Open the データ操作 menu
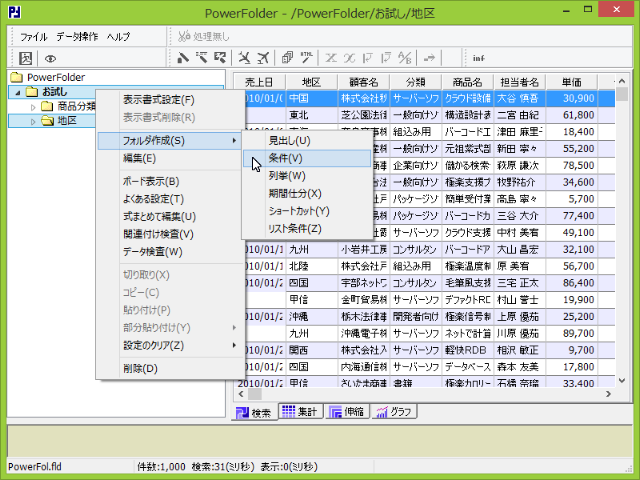Viewport: 640px width, 480px height. [x=77, y=37]
